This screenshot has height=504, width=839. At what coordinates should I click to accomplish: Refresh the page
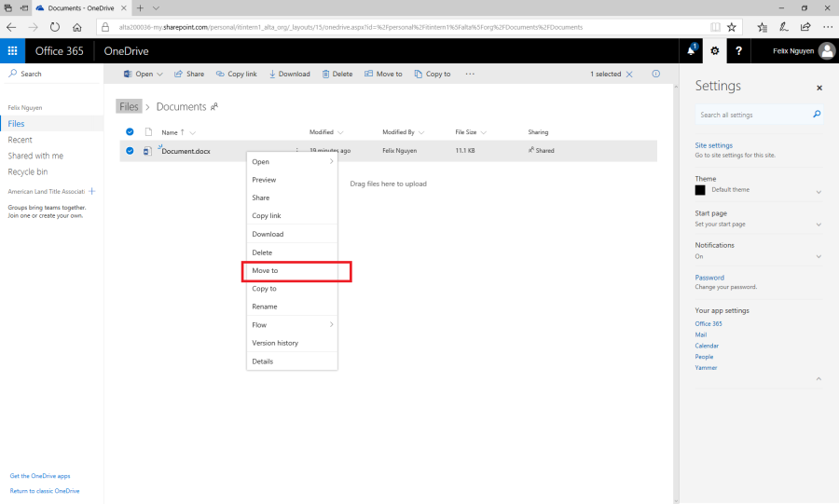(55, 27)
